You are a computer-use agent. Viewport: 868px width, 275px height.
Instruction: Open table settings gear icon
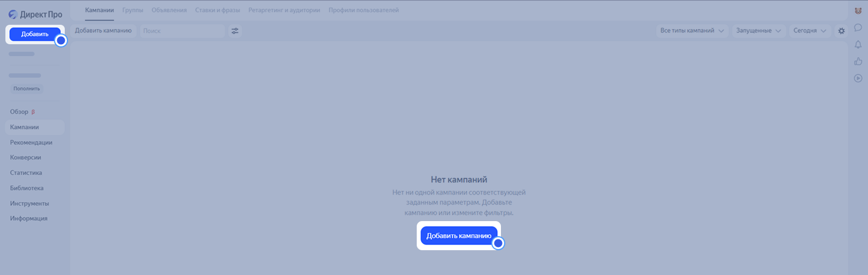[x=841, y=31]
